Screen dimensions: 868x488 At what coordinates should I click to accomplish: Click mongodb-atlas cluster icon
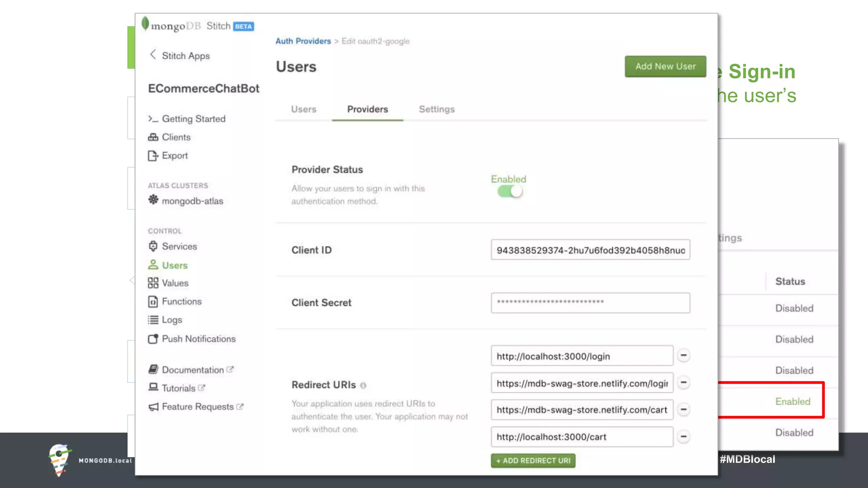(153, 200)
